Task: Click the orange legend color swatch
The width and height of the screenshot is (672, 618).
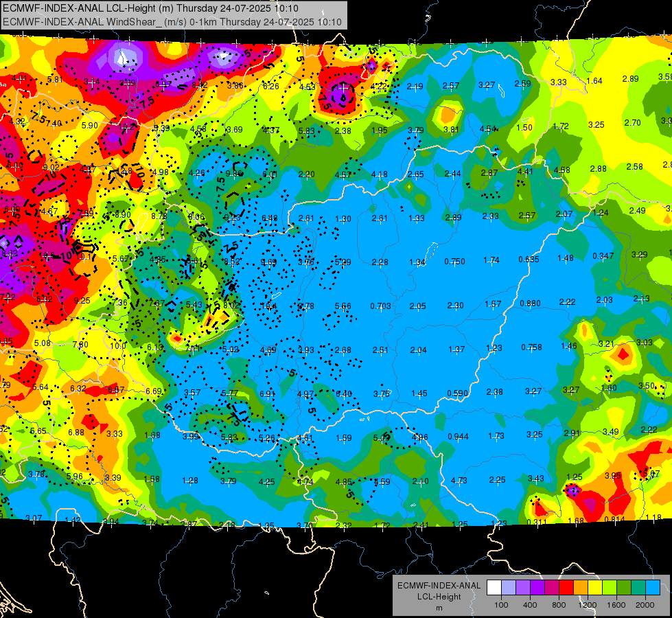Action: [x=581, y=588]
